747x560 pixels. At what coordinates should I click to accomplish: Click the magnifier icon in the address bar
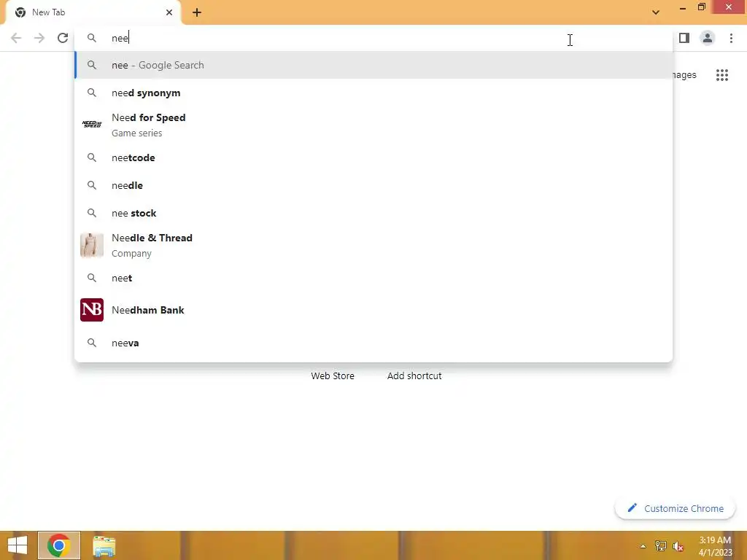tap(92, 38)
